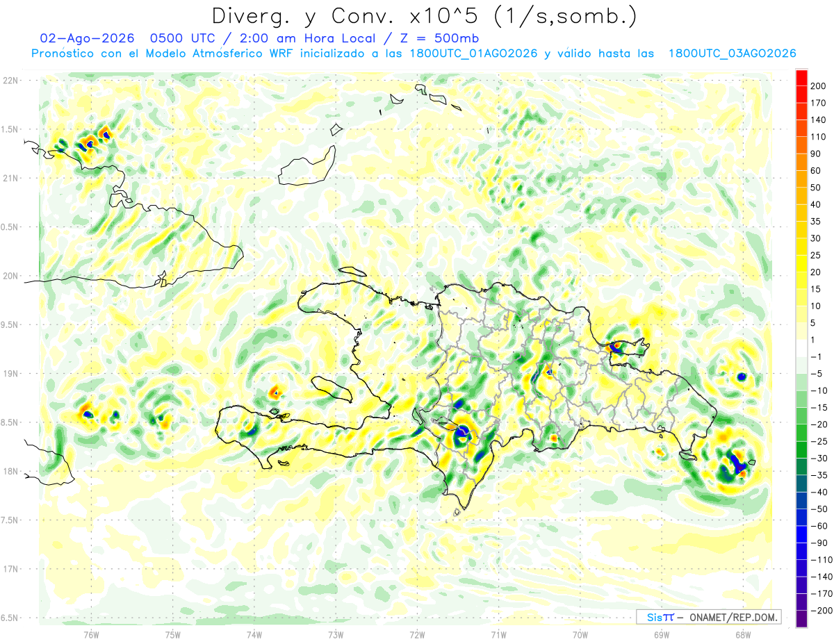This screenshot has width=834, height=644.
Task: Choose the orange swatch between 60 and 90
Action: (801, 163)
